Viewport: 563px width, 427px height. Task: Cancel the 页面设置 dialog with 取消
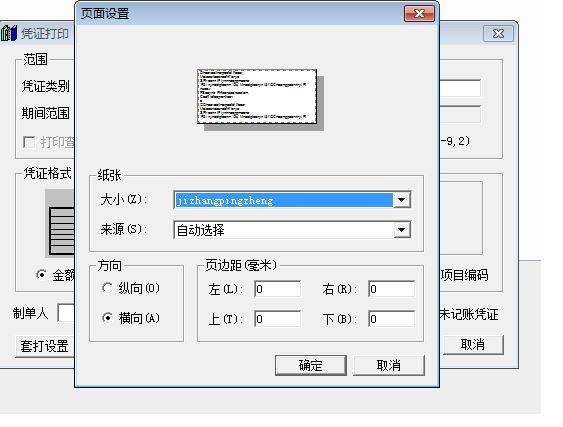389,365
